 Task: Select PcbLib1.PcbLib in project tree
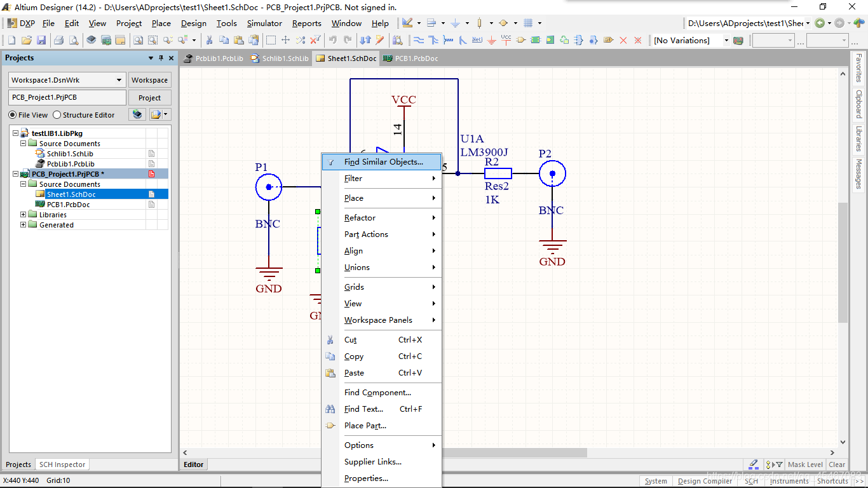[x=71, y=164]
